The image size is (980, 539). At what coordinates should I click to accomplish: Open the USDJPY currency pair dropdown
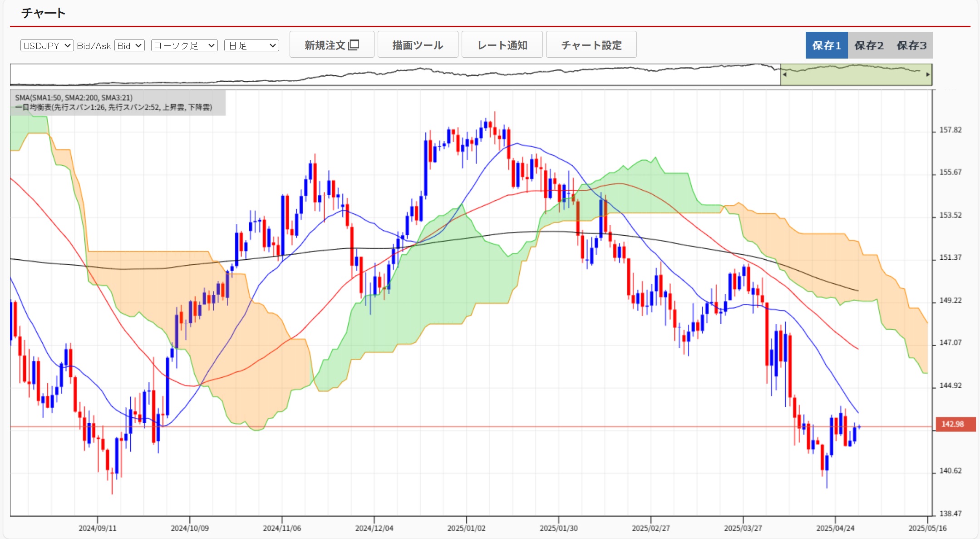[x=47, y=45]
